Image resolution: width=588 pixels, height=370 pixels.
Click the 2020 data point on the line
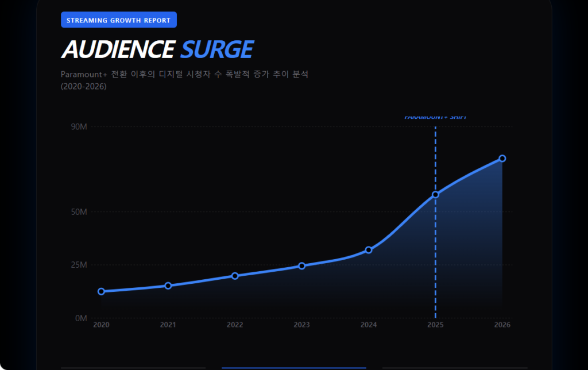click(x=102, y=291)
